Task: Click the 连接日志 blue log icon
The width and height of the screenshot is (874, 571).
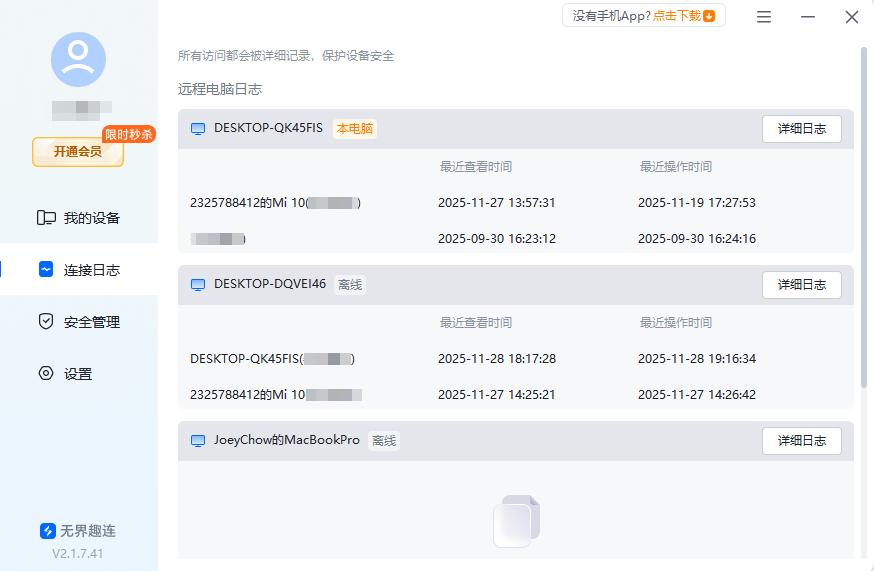Action: click(46, 269)
